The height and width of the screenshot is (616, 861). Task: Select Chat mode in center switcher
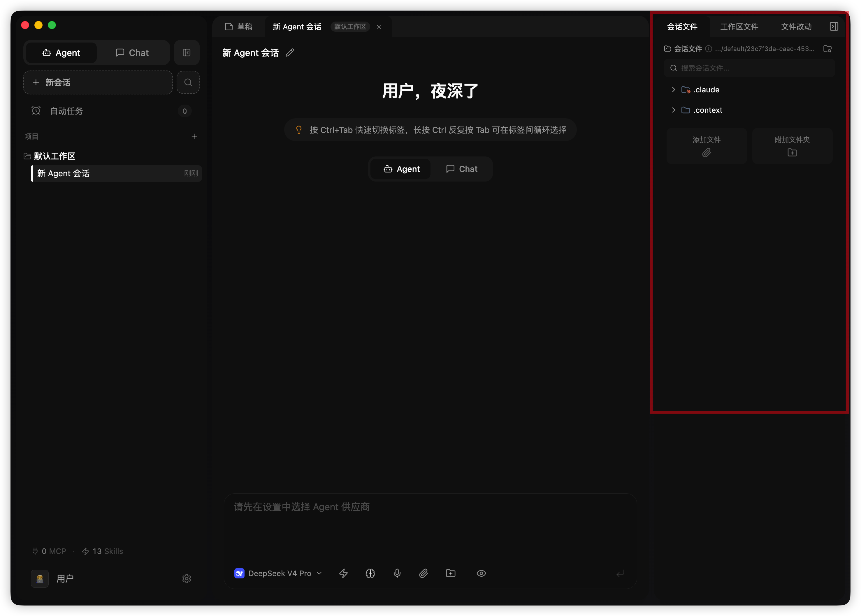coord(461,169)
